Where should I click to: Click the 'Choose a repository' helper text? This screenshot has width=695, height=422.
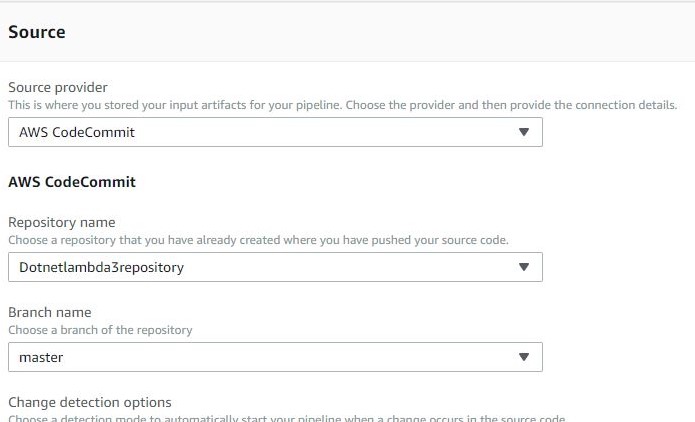tap(258, 240)
